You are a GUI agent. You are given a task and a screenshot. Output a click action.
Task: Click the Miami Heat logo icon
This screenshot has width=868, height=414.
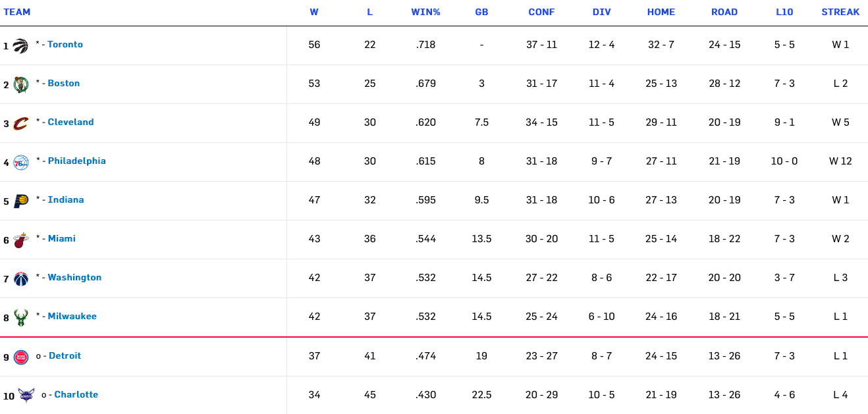[x=20, y=240]
